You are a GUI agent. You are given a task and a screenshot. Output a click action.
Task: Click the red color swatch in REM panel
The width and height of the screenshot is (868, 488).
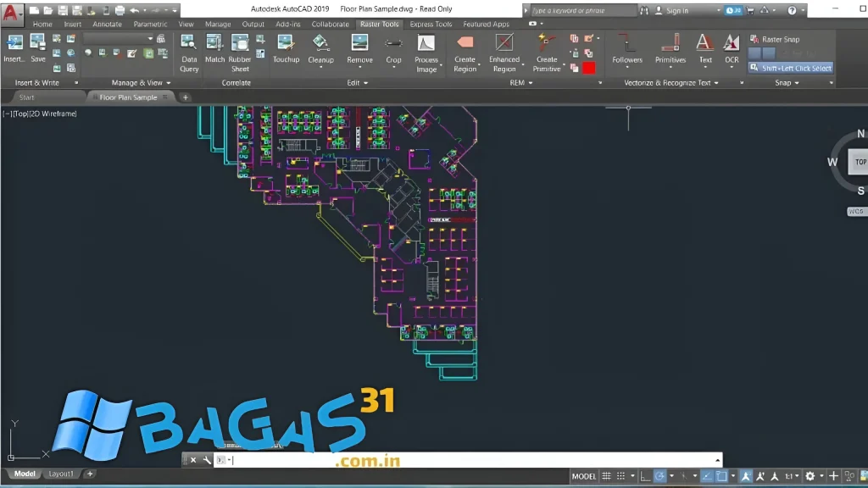(x=589, y=68)
